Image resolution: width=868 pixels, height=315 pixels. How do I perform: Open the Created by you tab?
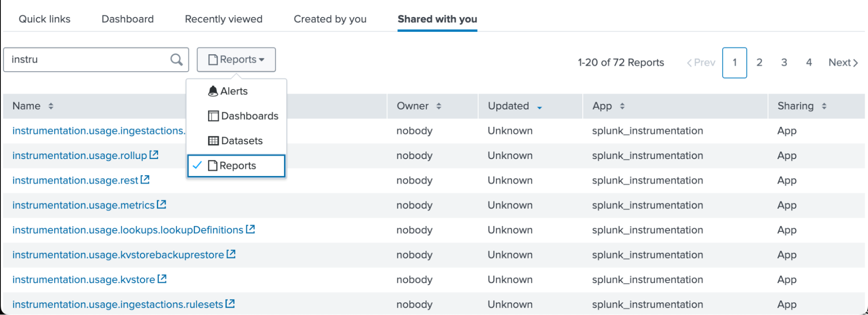click(330, 19)
